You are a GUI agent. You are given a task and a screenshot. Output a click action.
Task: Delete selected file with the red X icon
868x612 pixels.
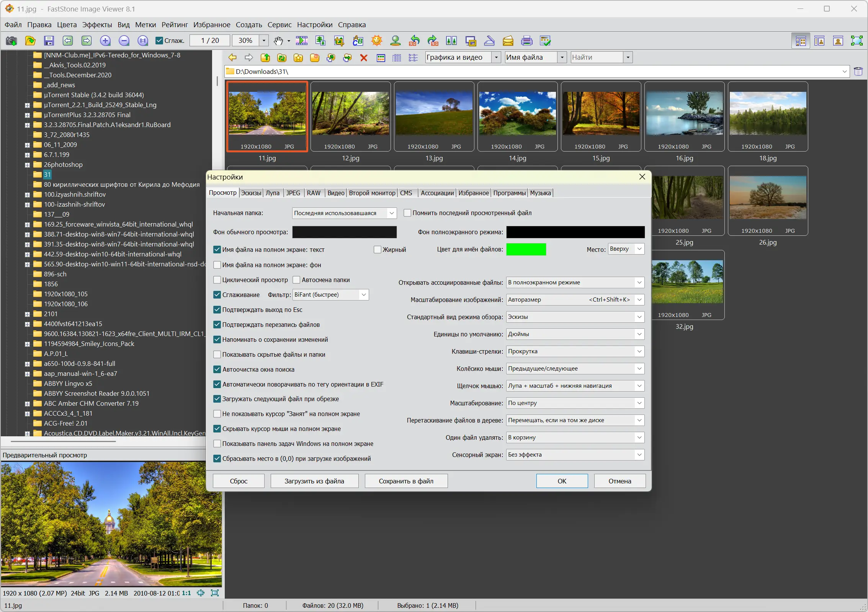tap(364, 58)
